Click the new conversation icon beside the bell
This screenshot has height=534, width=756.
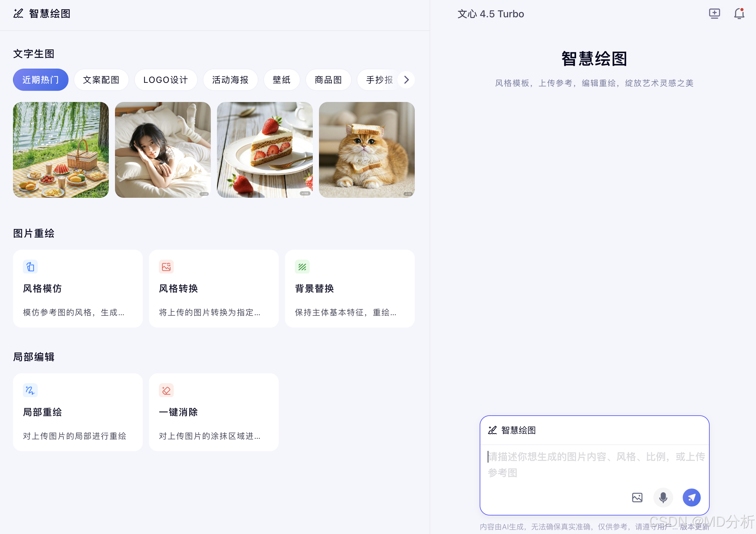[714, 14]
